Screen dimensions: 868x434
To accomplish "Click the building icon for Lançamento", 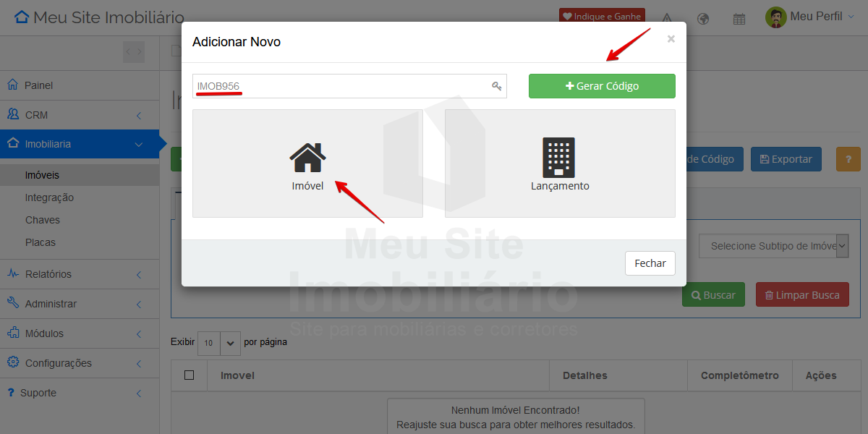I will coord(558,158).
